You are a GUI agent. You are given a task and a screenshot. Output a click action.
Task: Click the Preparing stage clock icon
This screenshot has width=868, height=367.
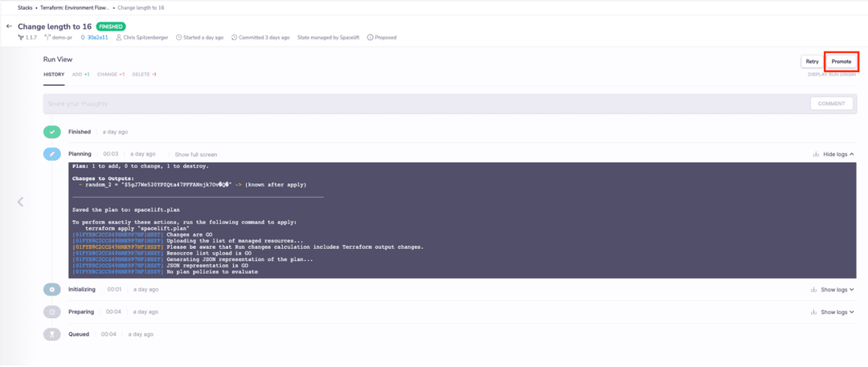point(52,312)
